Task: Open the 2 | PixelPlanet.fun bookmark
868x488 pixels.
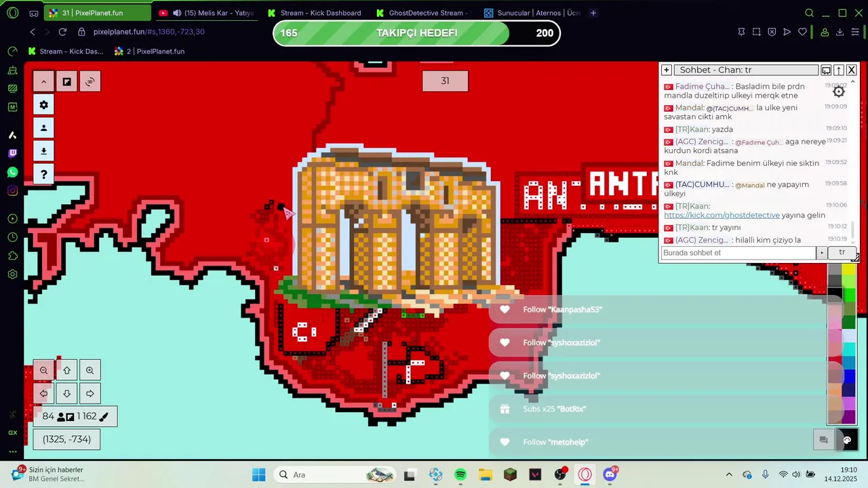Action: point(149,52)
